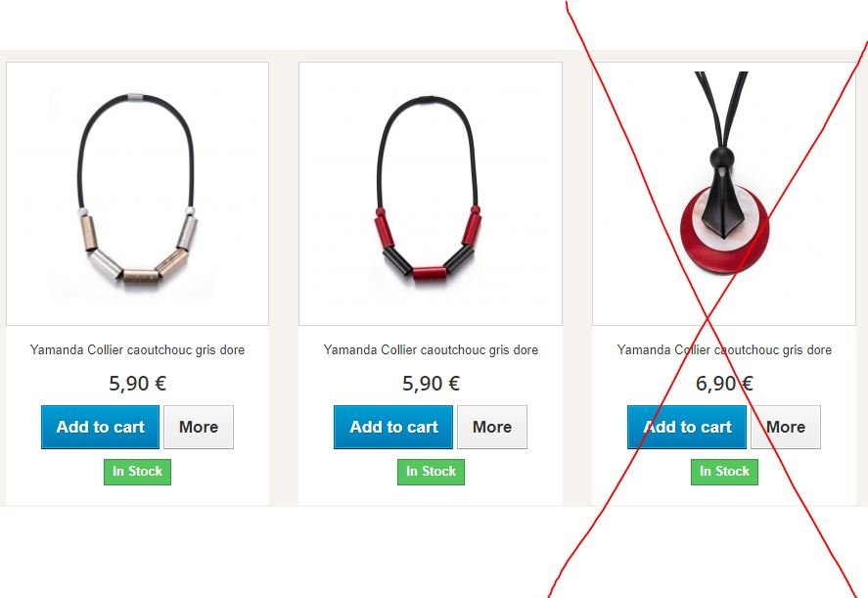Viewport: 868px width, 598px height.
Task: Open title link under the red pendant necklace
Action: (724, 350)
